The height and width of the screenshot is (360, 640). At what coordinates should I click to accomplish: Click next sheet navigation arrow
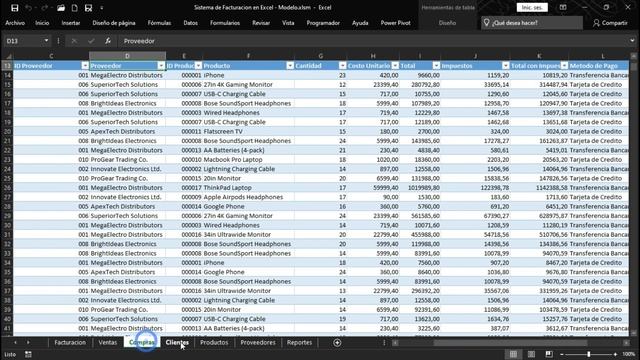28,342
